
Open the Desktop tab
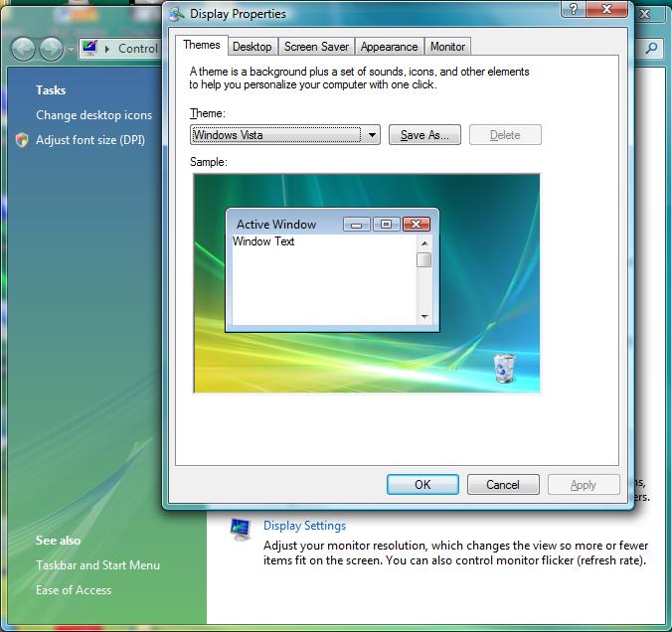(x=252, y=47)
